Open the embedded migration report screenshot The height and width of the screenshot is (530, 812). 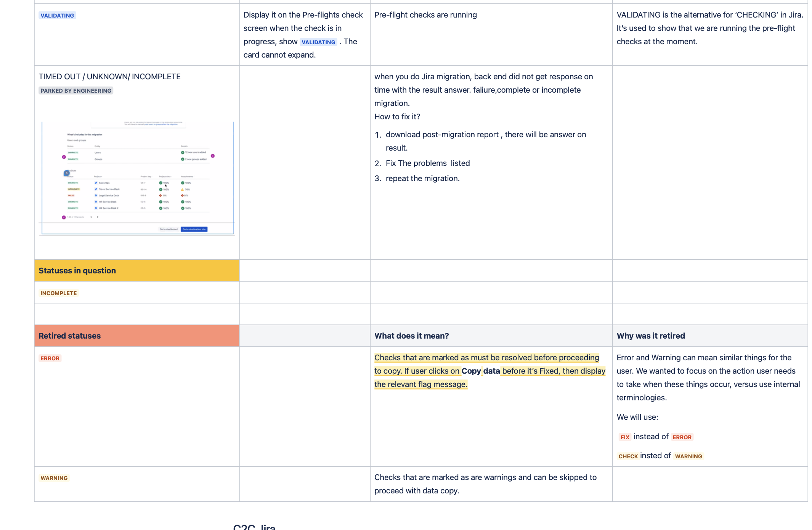coord(137,178)
